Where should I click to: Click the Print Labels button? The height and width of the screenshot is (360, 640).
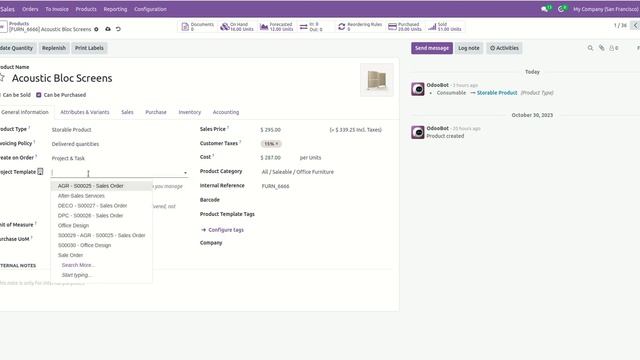click(89, 48)
